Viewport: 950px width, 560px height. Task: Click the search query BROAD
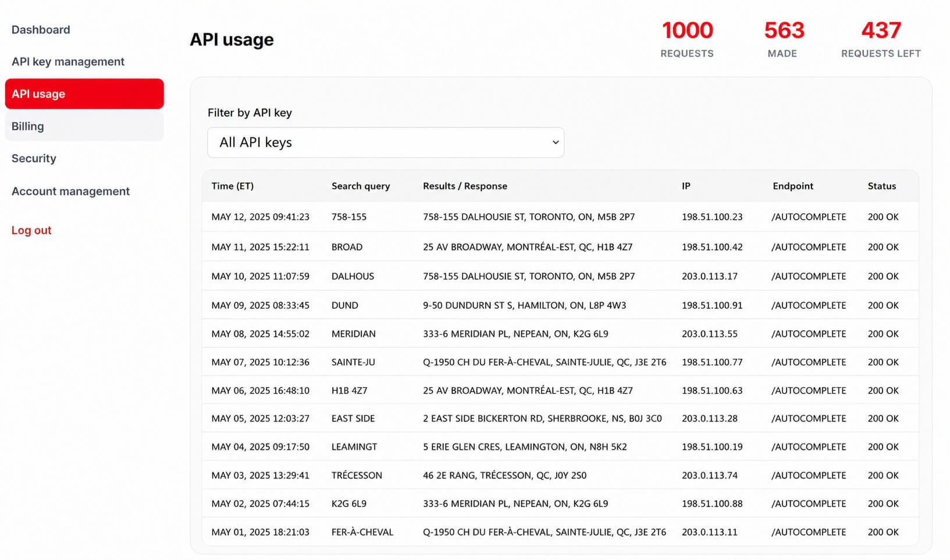pos(347,247)
